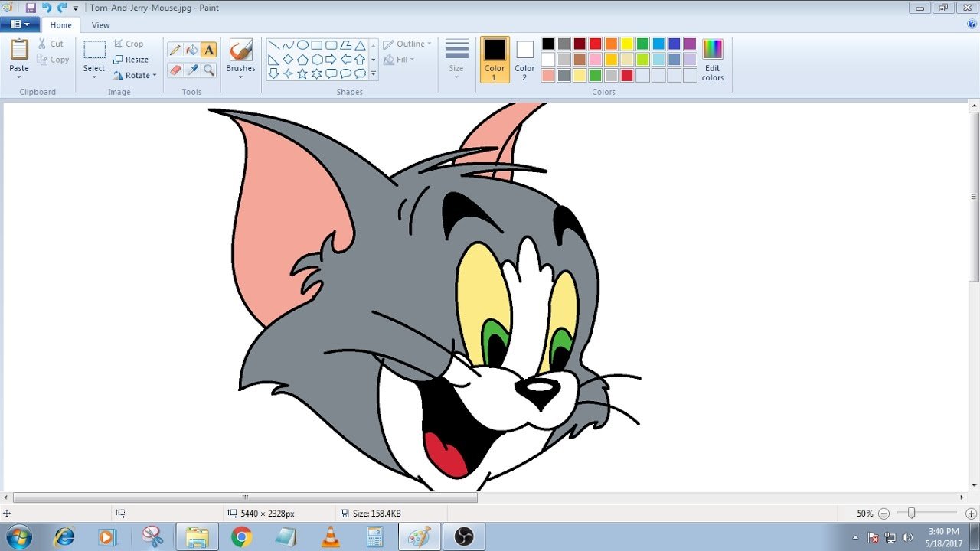Select the Pencil tool
Screen dimensions: 980x551
point(175,51)
